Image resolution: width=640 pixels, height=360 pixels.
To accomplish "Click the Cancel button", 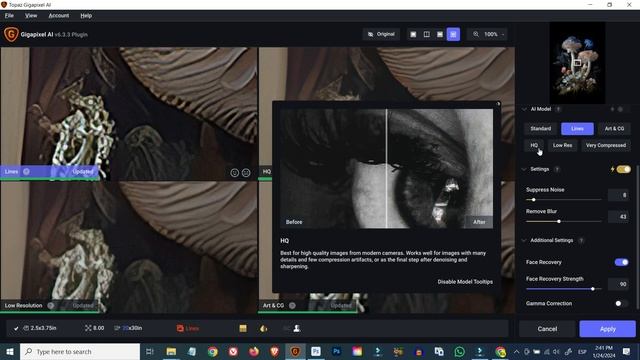I will tap(547, 329).
